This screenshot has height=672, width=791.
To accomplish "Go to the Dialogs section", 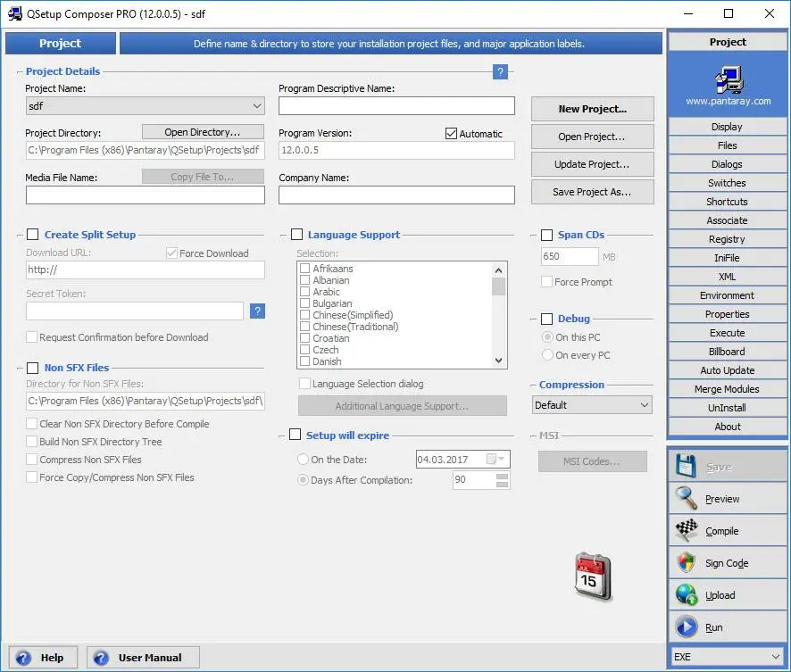I will point(727,164).
